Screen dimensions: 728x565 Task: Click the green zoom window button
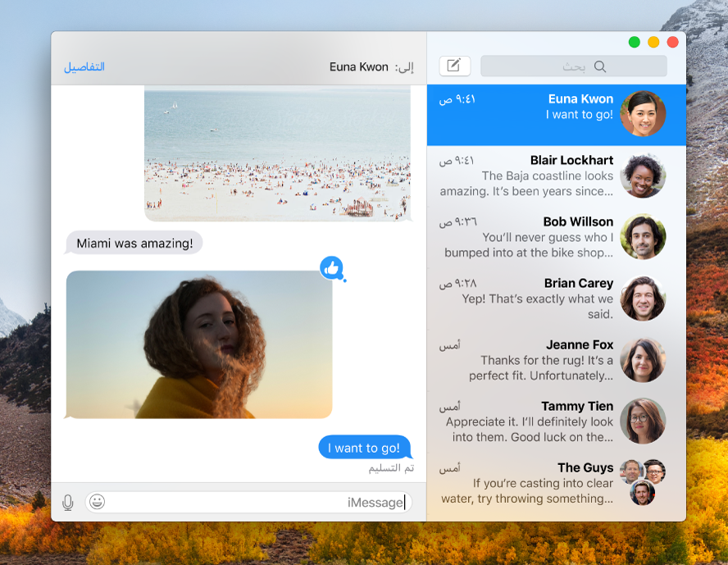(x=635, y=43)
